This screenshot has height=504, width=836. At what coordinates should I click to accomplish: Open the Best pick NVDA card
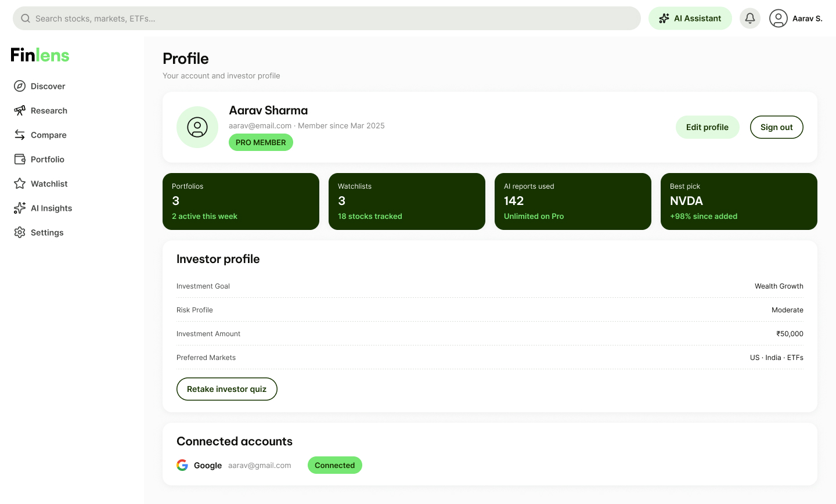[739, 201]
